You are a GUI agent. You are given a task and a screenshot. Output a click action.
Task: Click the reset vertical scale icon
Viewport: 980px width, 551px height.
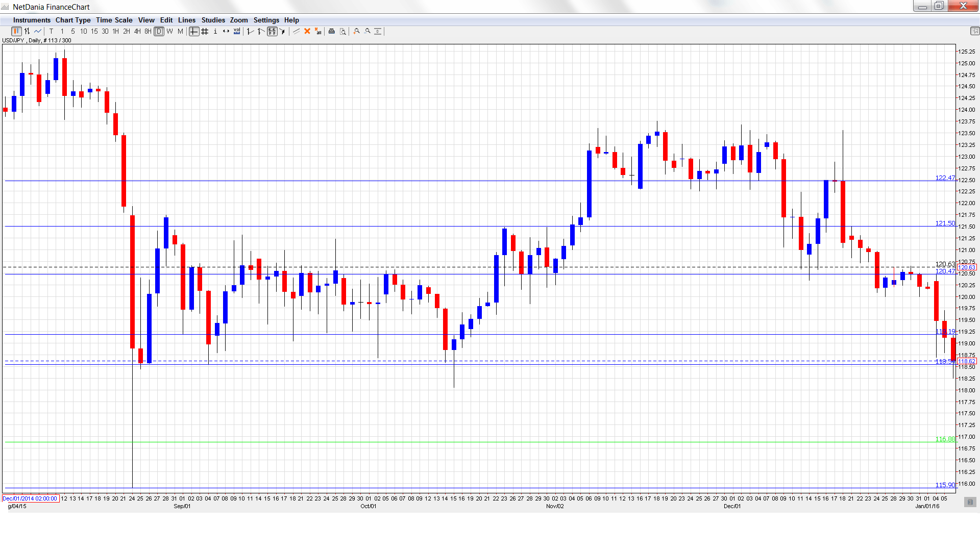pos(378,32)
